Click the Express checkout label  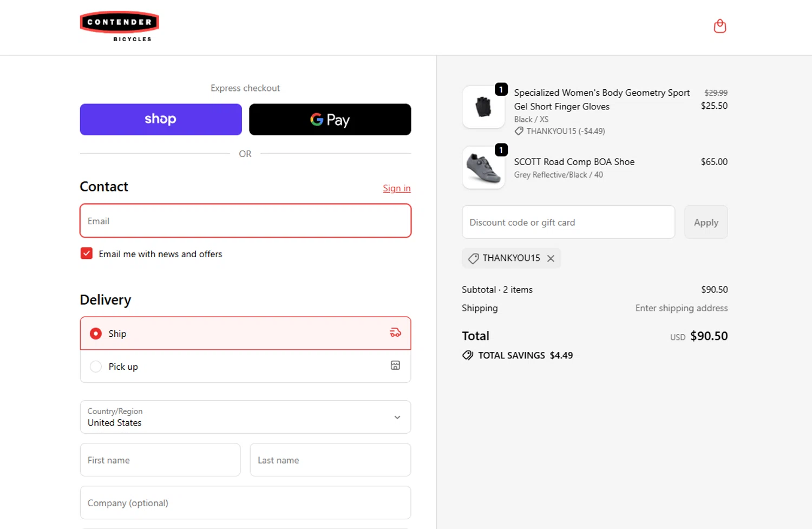pyautogui.click(x=245, y=88)
